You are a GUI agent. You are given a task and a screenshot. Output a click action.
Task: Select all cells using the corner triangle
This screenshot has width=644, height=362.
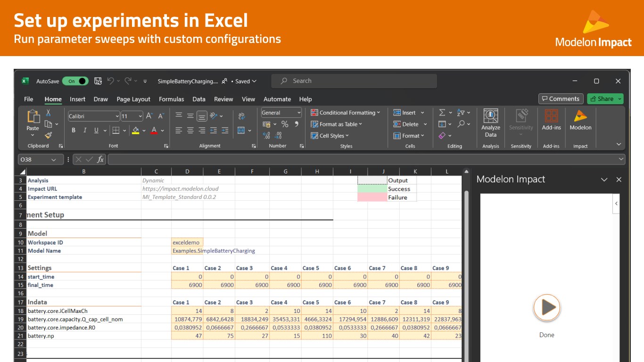coord(23,172)
